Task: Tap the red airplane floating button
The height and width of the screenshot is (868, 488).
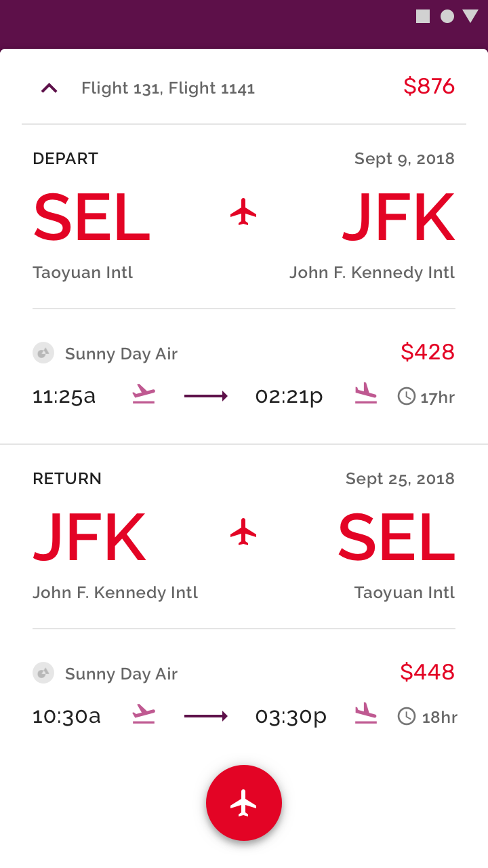Action: [x=244, y=803]
